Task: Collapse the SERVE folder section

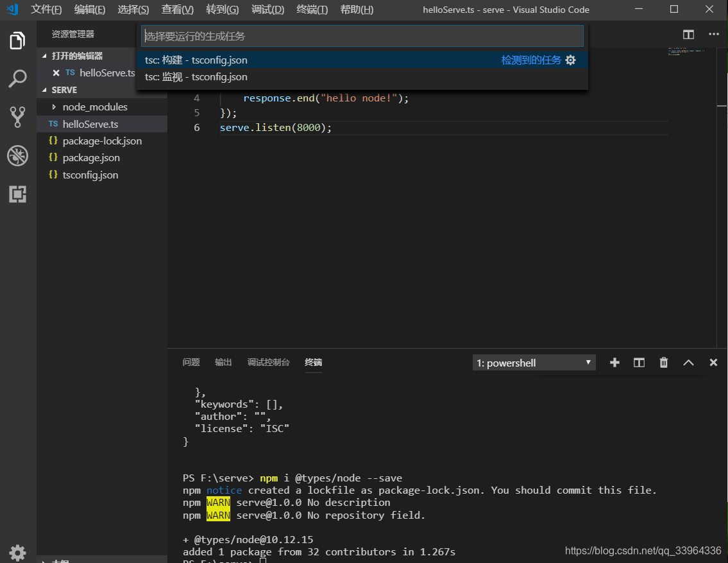Action: point(44,90)
